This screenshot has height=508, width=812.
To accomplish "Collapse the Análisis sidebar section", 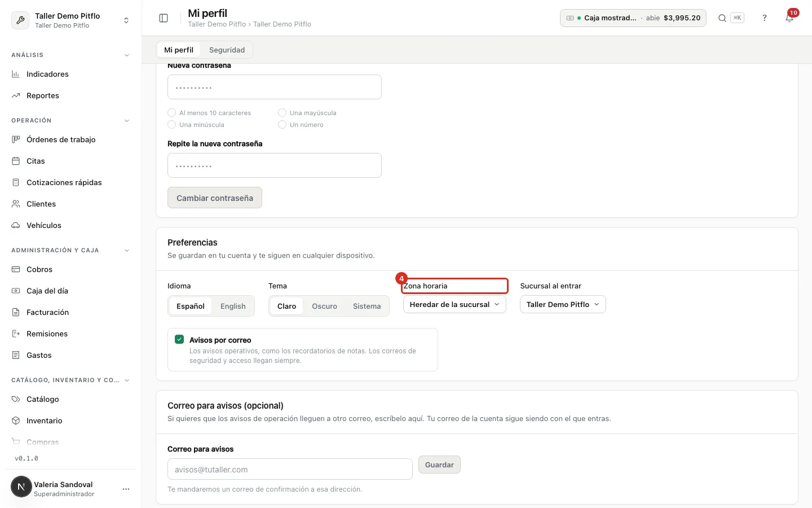I will (x=127, y=55).
